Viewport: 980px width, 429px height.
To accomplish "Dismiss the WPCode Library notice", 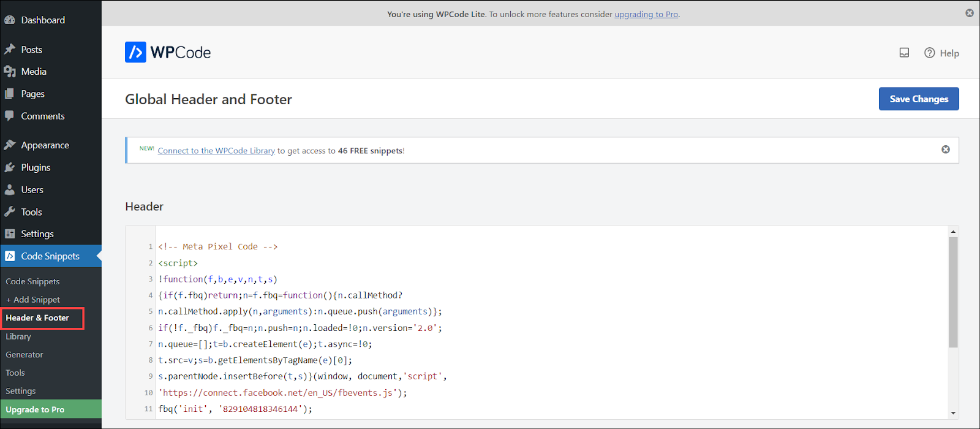I will point(946,150).
